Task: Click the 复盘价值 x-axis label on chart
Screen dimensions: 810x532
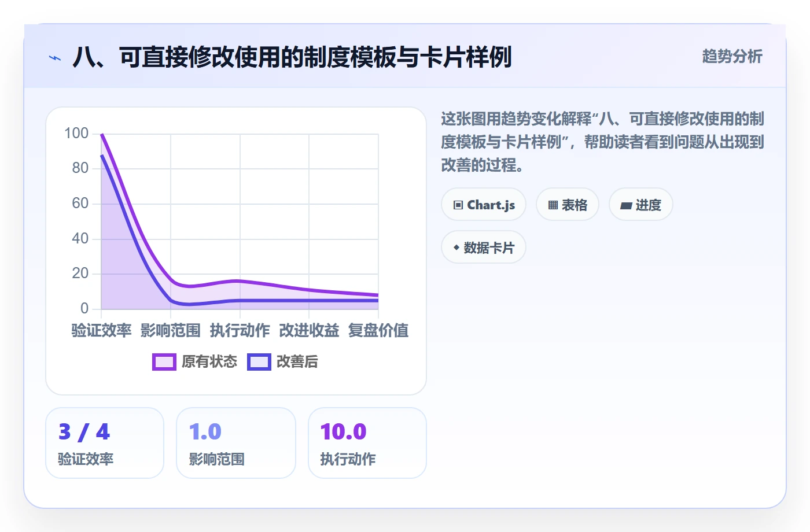Action: pyautogui.click(x=378, y=331)
